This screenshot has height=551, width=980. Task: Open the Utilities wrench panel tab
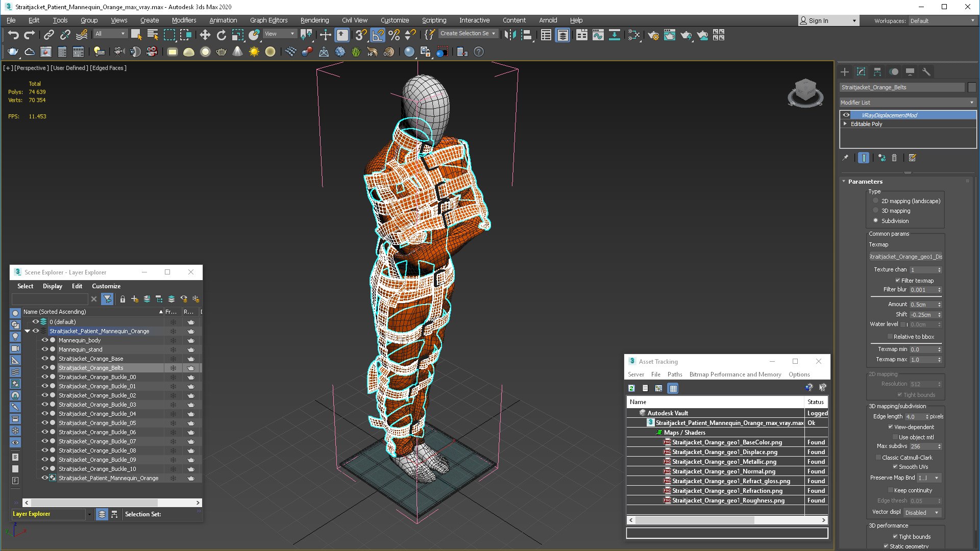point(926,72)
